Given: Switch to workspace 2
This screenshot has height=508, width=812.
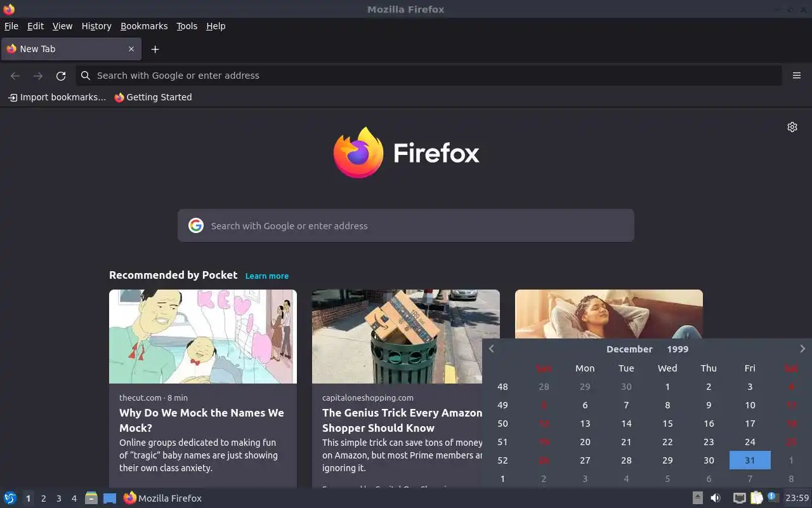Looking at the screenshot, I should pyautogui.click(x=43, y=498).
